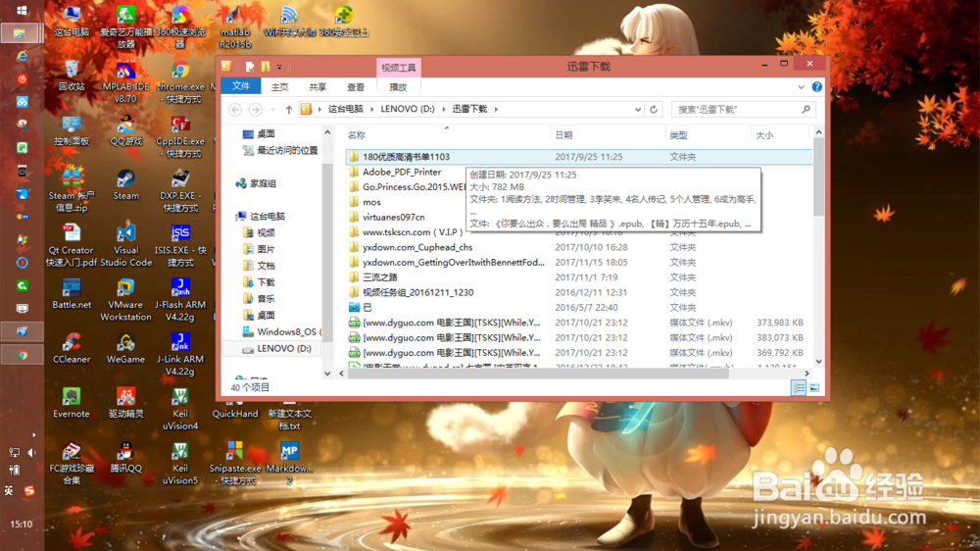
Task: Show hidden tray icons arrow
Action: (x=33, y=434)
